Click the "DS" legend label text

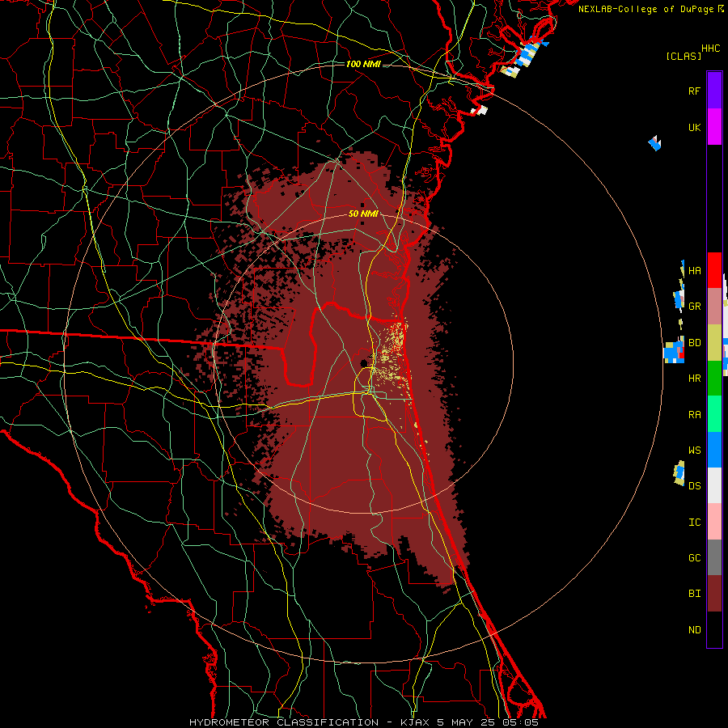(694, 485)
